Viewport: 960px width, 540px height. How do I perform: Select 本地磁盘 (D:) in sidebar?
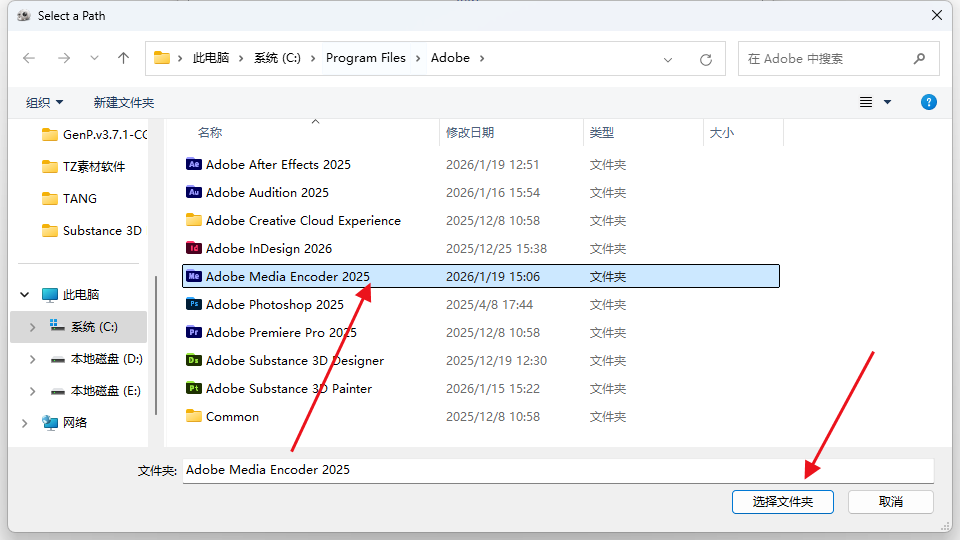coord(97,359)
